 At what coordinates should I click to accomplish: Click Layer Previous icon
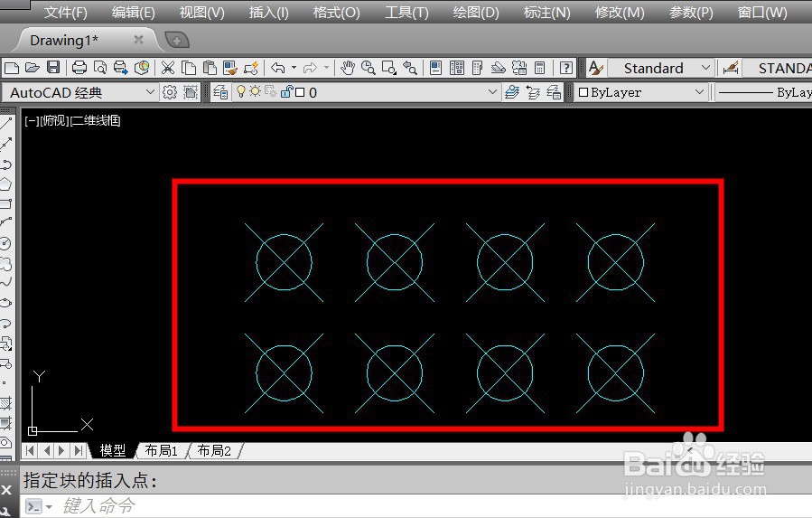coord(533,92)
